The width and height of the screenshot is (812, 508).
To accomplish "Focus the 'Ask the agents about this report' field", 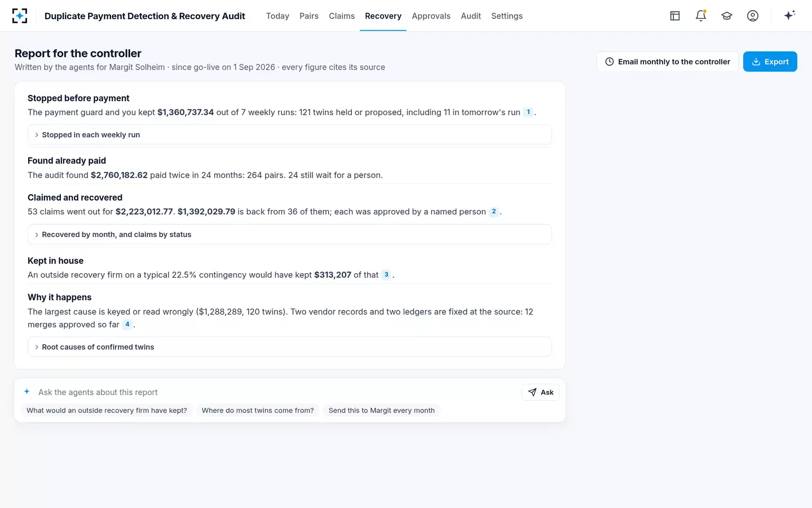I will [276, 392].
